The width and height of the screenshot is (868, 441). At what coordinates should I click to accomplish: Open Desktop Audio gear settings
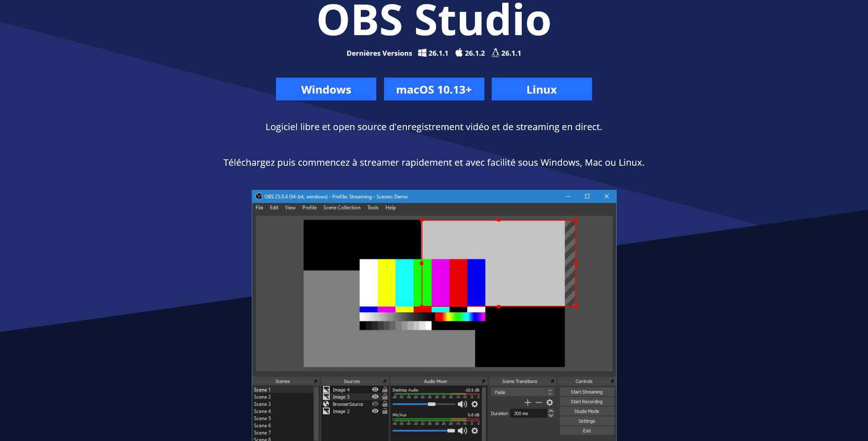coord(475,404)
